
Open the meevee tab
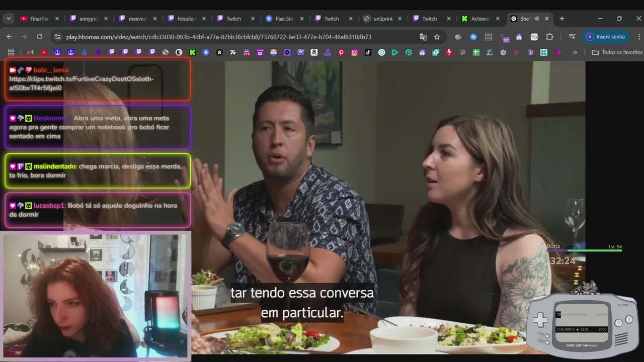[x=137, y=19]
